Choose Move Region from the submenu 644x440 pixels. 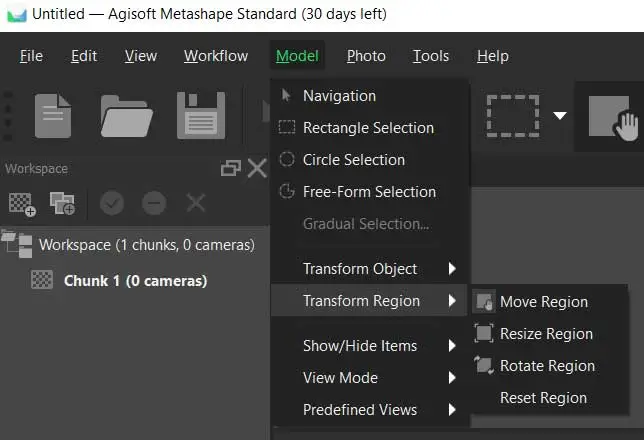click(543, 302)
